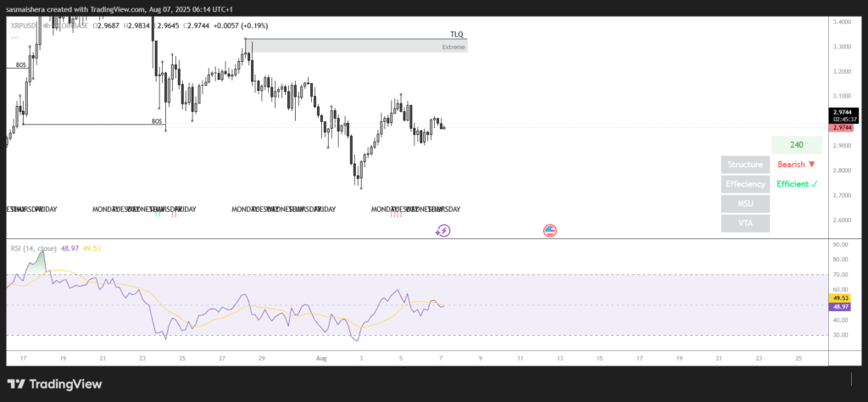Click the TLQ label above the zone
The image size is (868, 402).
457,34
